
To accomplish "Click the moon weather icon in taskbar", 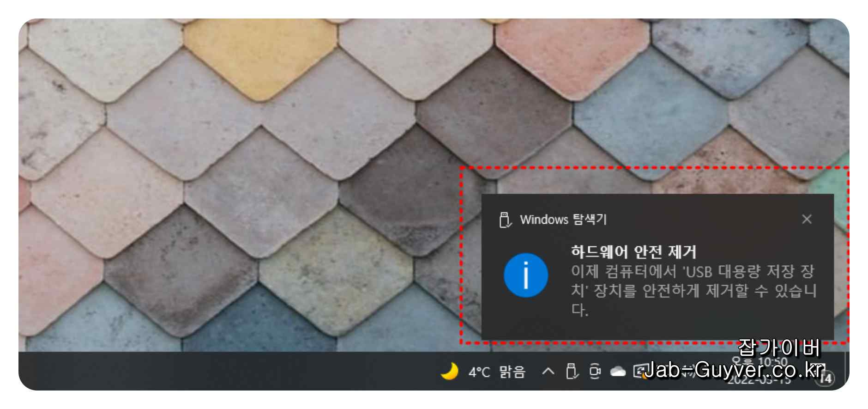I will [449, 371].
